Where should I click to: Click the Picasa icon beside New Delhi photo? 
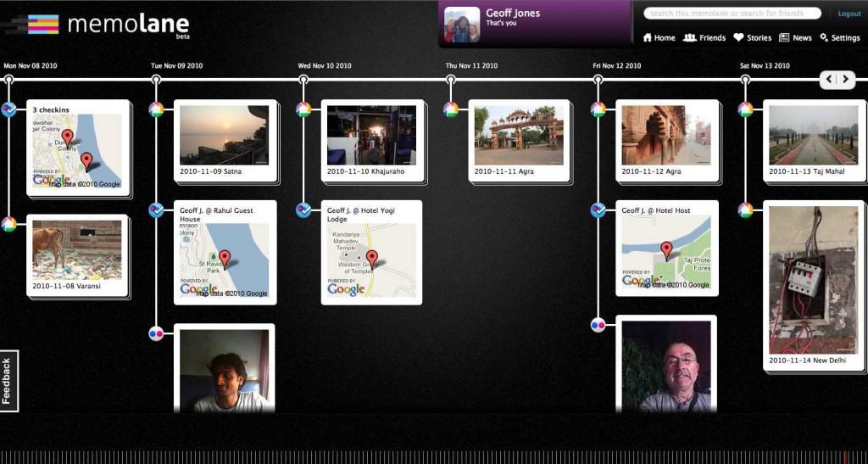pos(745,210)
